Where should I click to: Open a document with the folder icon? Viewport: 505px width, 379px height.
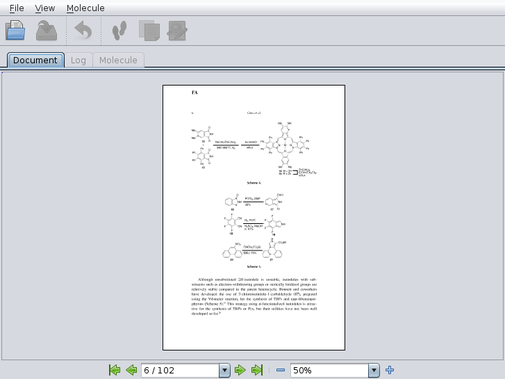(x=15, y=30)
